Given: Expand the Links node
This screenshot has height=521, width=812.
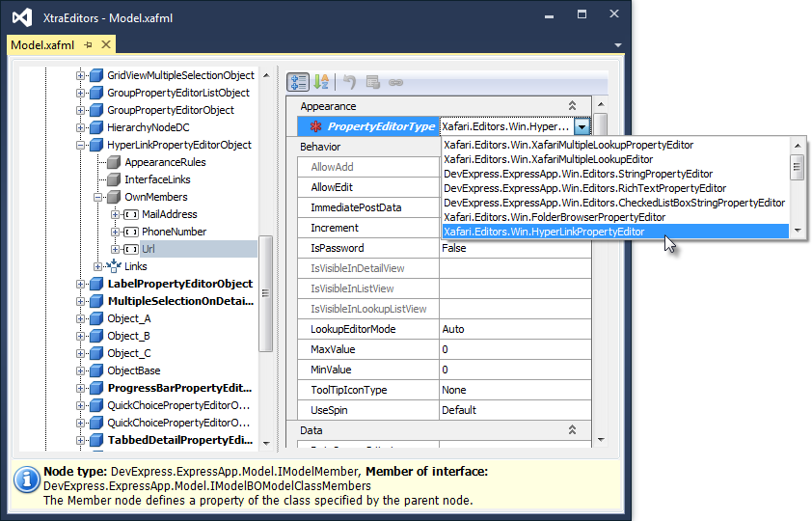Looking at the screenshot, I should coord(97,266).
